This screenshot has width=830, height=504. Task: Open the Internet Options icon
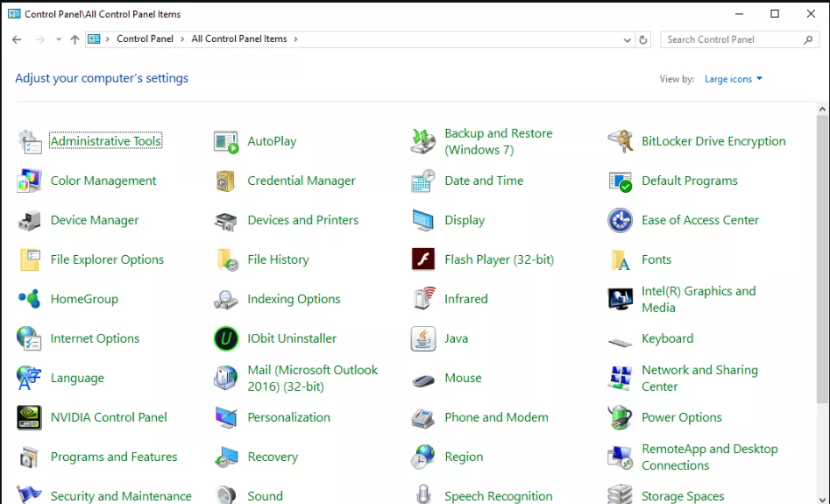29,338
